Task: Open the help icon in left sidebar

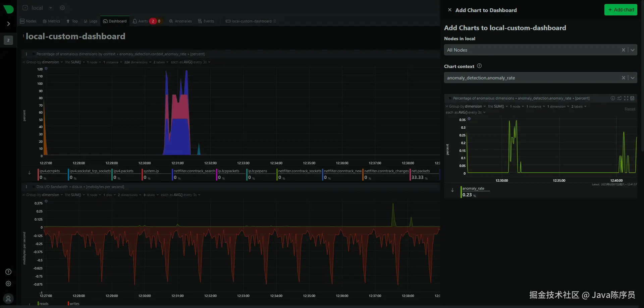Action: [x=8, y=272]
